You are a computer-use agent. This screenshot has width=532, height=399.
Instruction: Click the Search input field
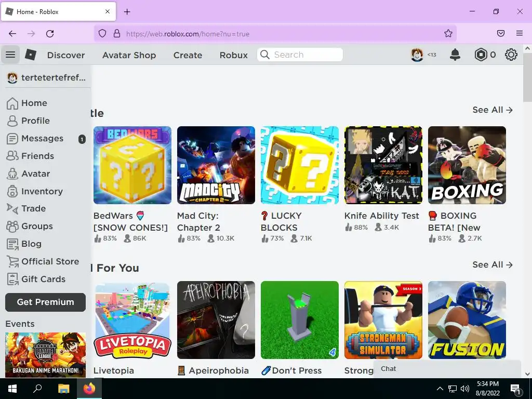[x=300, y=55]
